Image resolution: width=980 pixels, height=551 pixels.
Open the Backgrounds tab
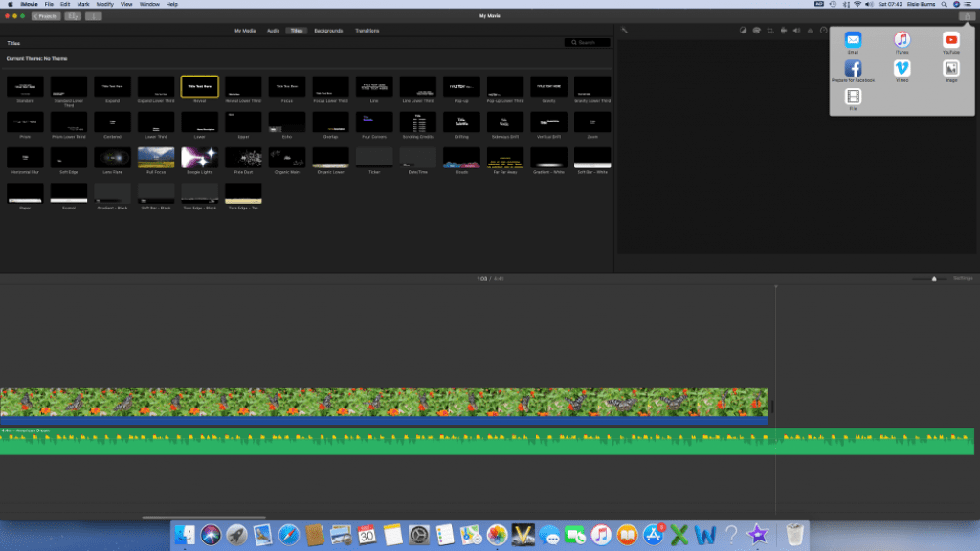point(328,30)
